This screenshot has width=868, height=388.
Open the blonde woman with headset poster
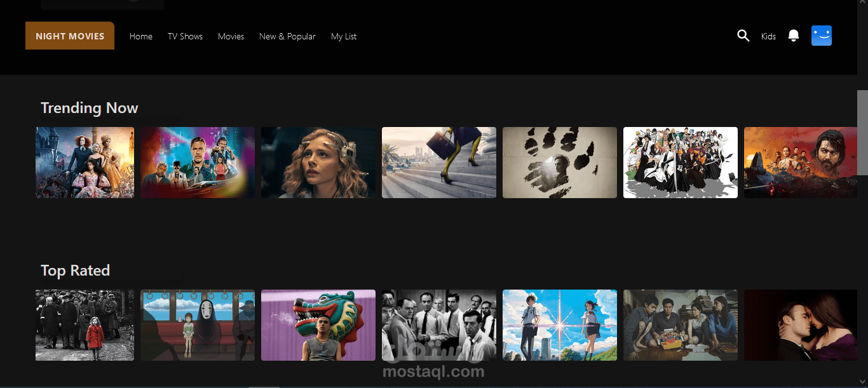pyautogui.click(x=318, y=163)
